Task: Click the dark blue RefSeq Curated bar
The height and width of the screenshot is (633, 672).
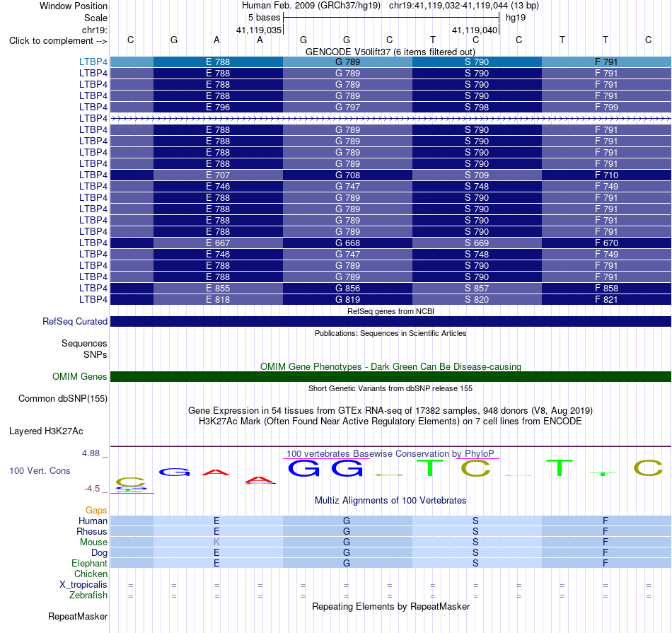Action: click(391, 321)
